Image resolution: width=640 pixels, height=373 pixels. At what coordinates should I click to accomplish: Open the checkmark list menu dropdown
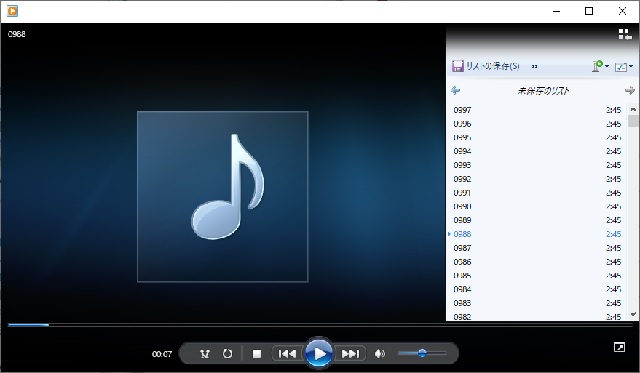tap(624, 67)
